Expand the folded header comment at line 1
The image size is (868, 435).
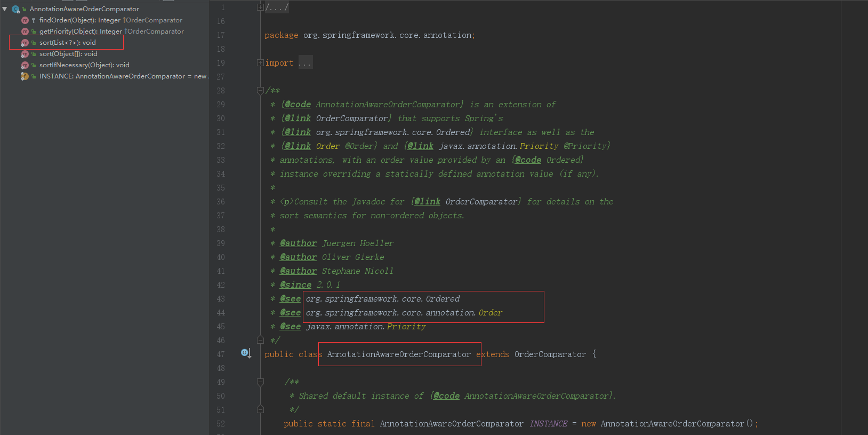(x=260, y=7)
